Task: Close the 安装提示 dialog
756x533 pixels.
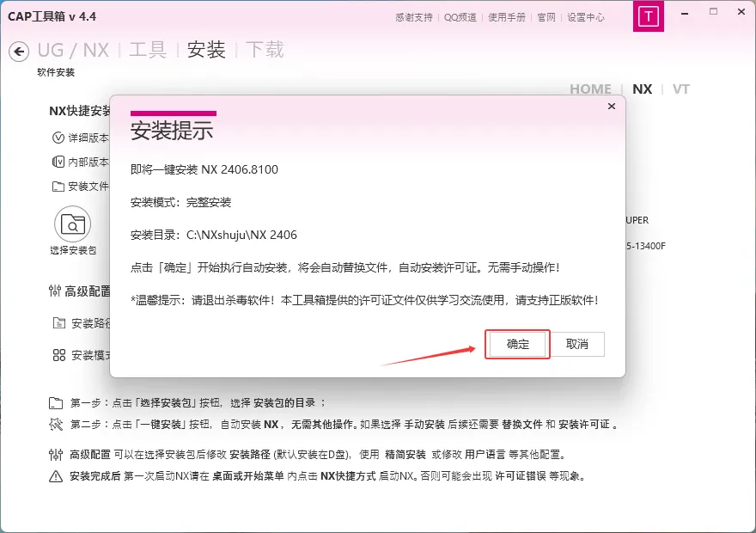Action: [x=612, y=106]
